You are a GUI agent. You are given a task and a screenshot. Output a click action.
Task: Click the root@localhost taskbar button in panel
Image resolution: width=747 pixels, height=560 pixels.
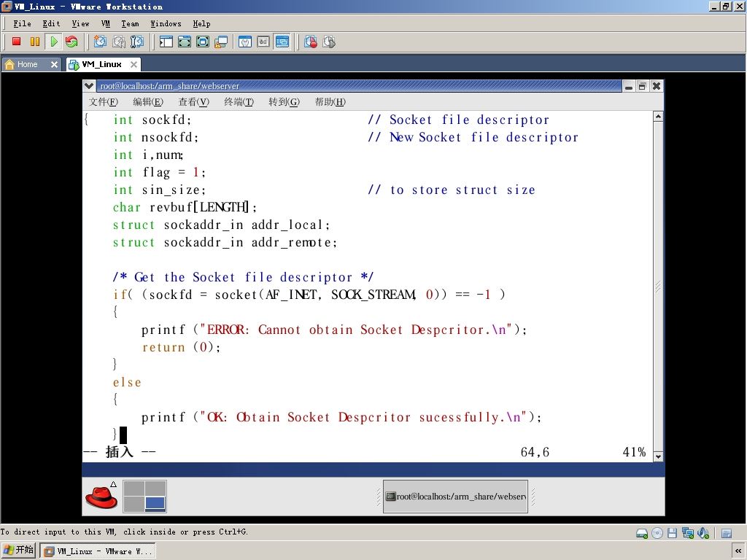tap(455, 496)
